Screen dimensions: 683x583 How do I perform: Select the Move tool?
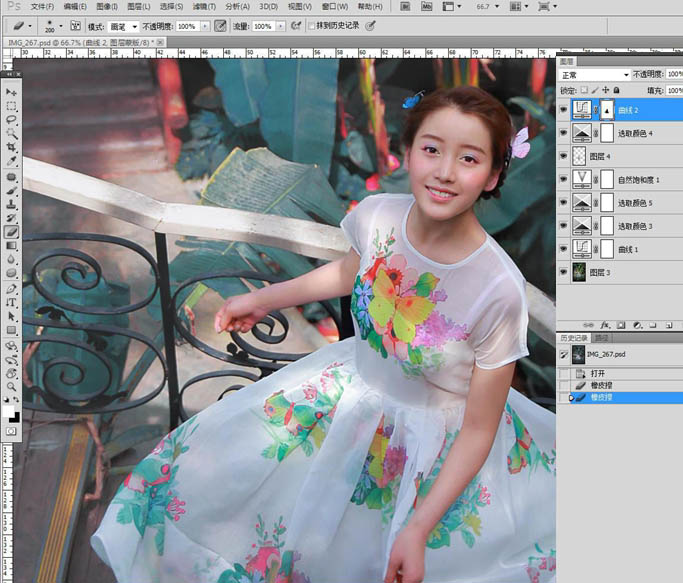[11, 92]
